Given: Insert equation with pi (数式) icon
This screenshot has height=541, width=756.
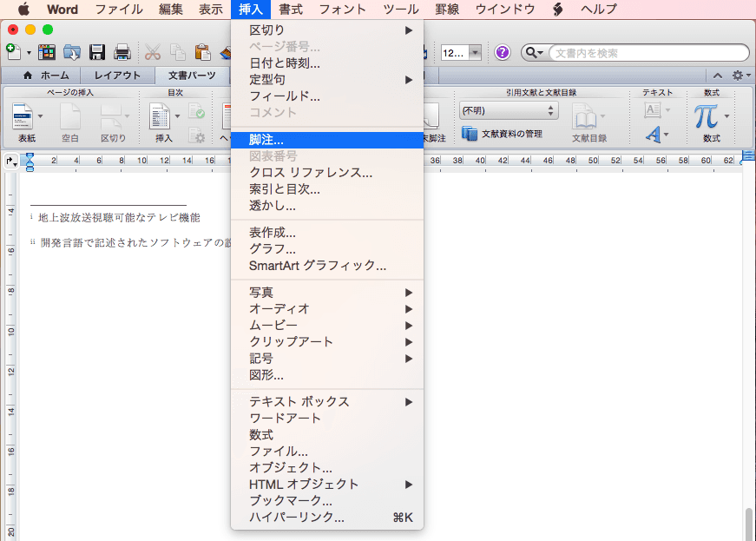Looking at the screenshot, I should point(707,116).
